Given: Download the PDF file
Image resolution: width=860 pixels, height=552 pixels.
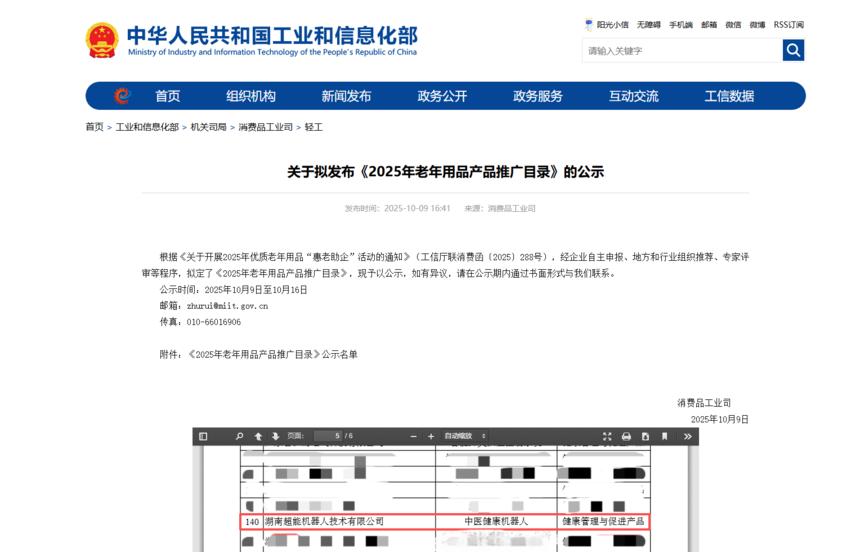Looking at the screenshot, I should pos(646,436).
